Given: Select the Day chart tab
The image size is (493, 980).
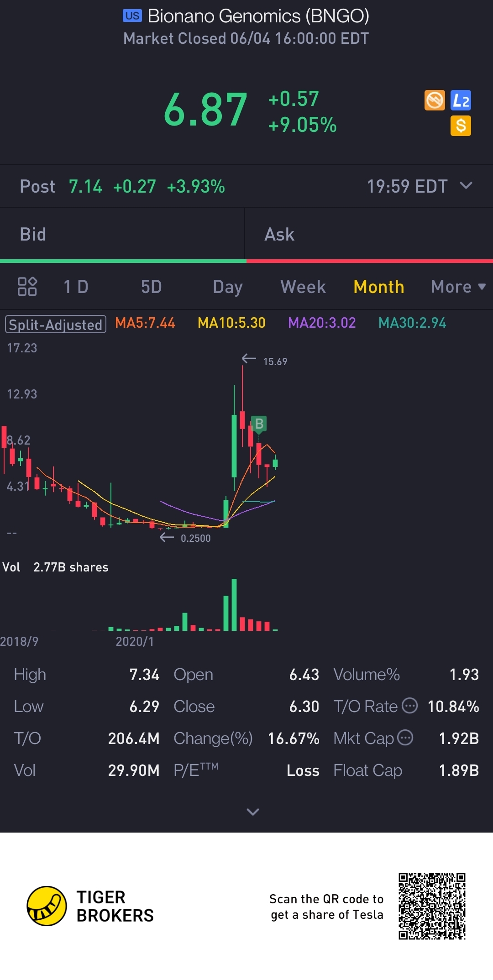Looking at the screenshot, I should coord(227,287).
